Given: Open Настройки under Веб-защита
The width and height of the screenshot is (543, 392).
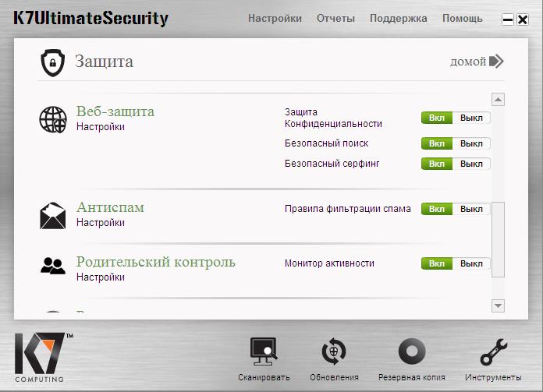Looking at the screenshot, I should click(x=101, y=127).
